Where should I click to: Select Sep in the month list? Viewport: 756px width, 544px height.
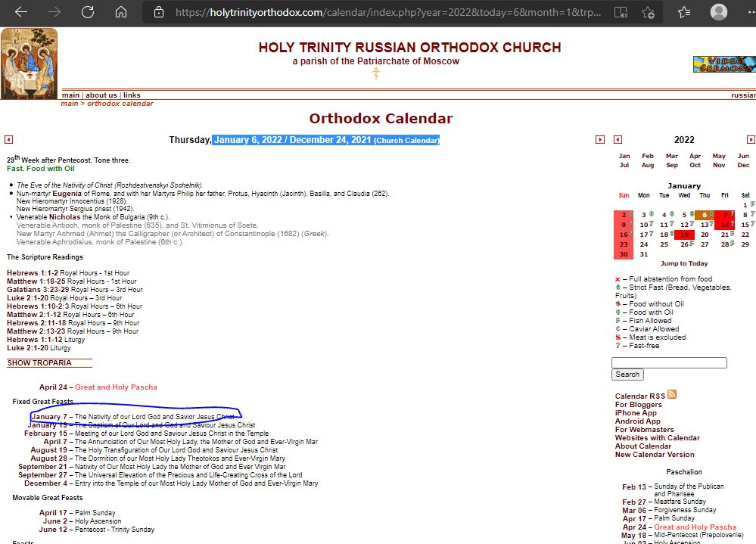click(x=672, y=165)
